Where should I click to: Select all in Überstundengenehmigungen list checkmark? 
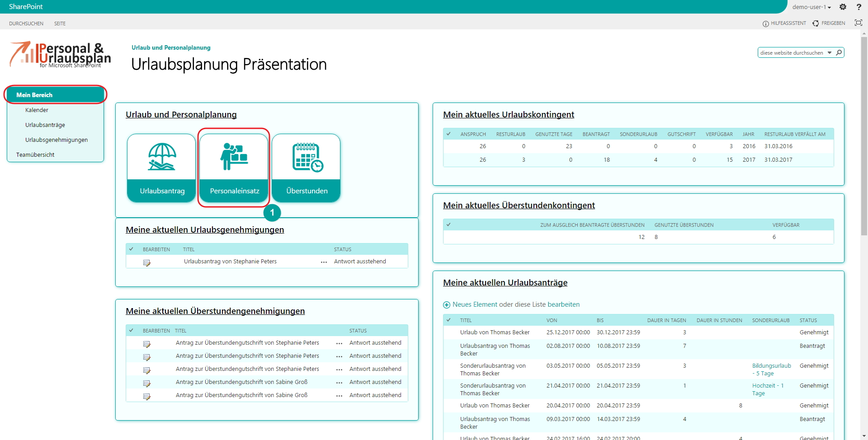pos(131,330)
